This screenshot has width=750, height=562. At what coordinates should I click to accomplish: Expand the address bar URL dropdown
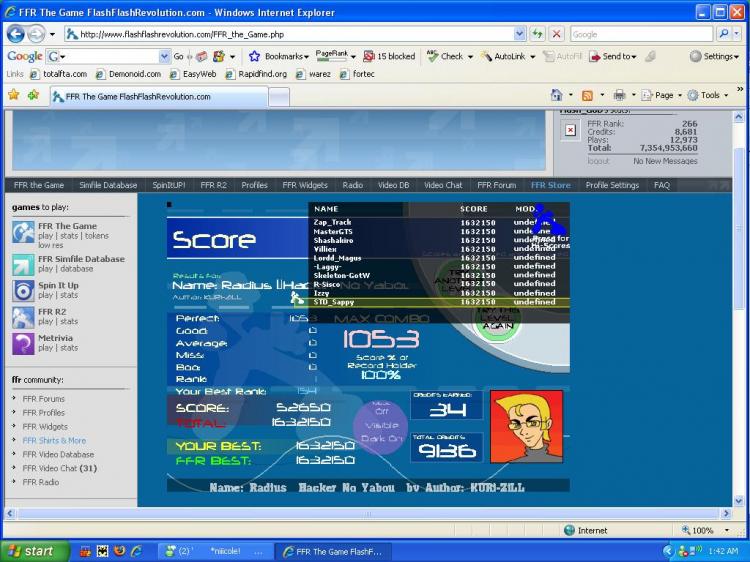coord(518,34)
